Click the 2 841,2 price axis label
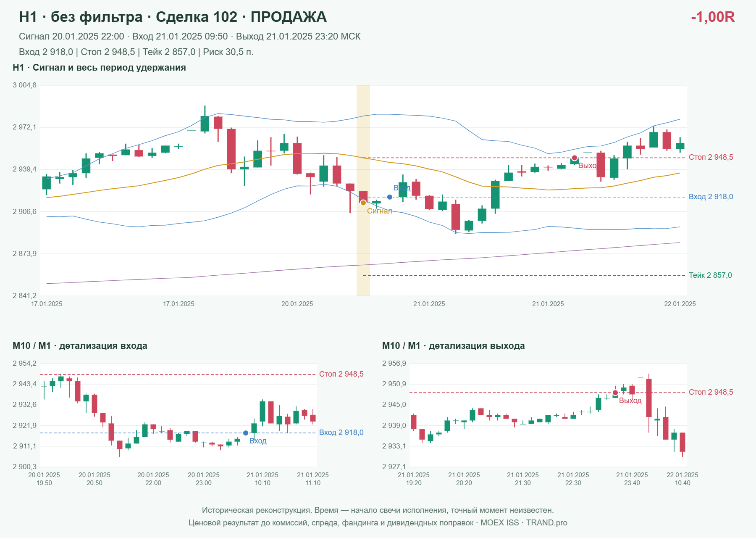756x538 pixels. [x=24, y=295]
